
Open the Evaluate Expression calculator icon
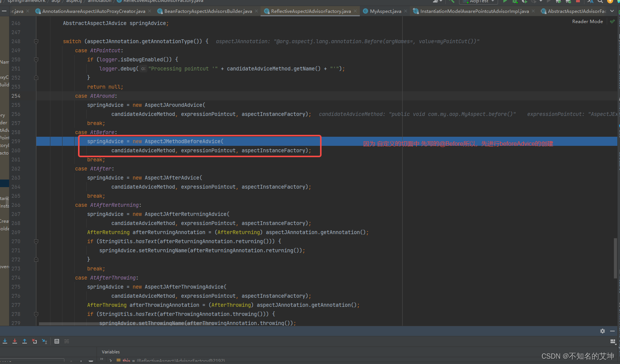(x=57, y=341)
